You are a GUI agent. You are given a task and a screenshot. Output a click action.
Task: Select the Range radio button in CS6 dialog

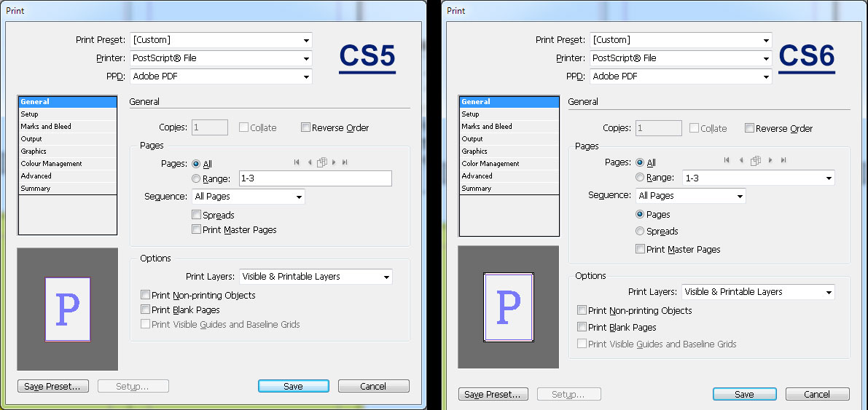tap(640, 177)
